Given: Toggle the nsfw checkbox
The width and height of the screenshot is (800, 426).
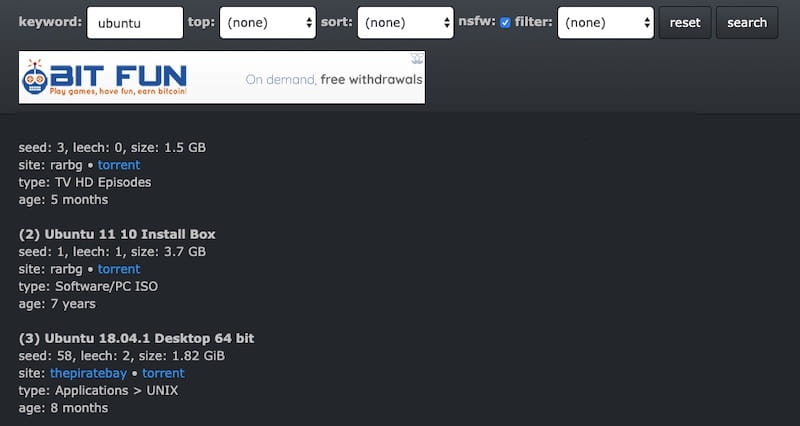Looking at the screenshot, I should (505, 23).
